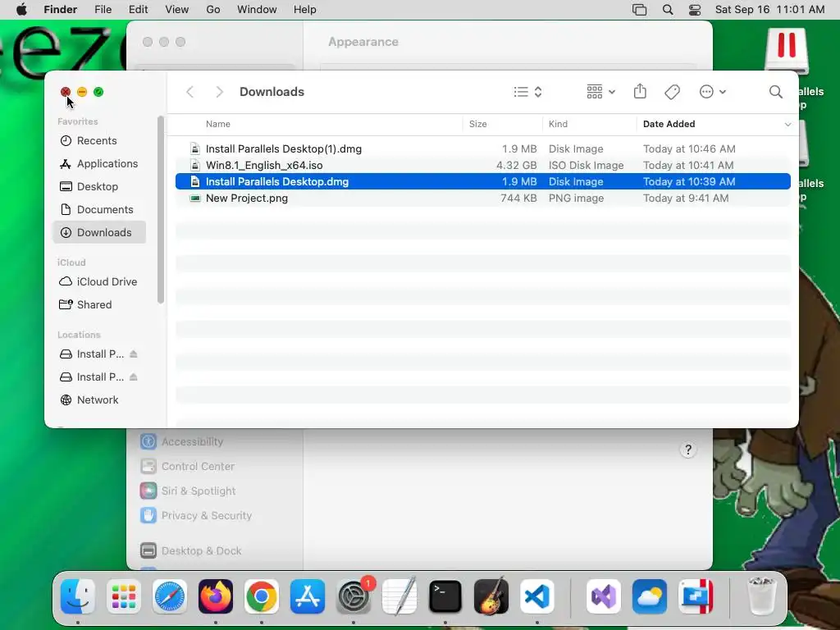Sort by Size column header
The width and height of the screenshot is (840, 630).
[x=477, y=124]
